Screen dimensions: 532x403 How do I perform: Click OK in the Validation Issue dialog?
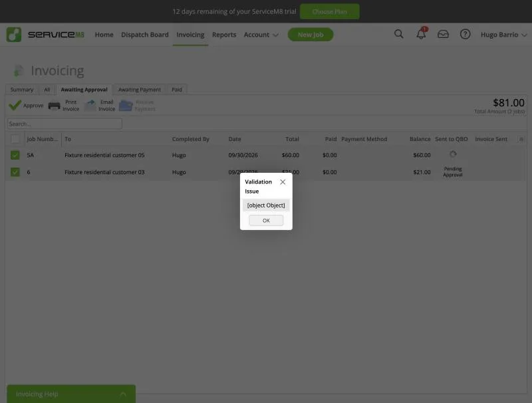pyautogui.click(x=266, y=221)
